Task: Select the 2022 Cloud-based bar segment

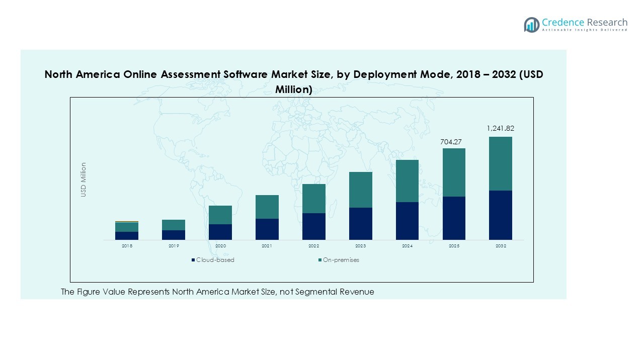Action: (x=314, y=226)
